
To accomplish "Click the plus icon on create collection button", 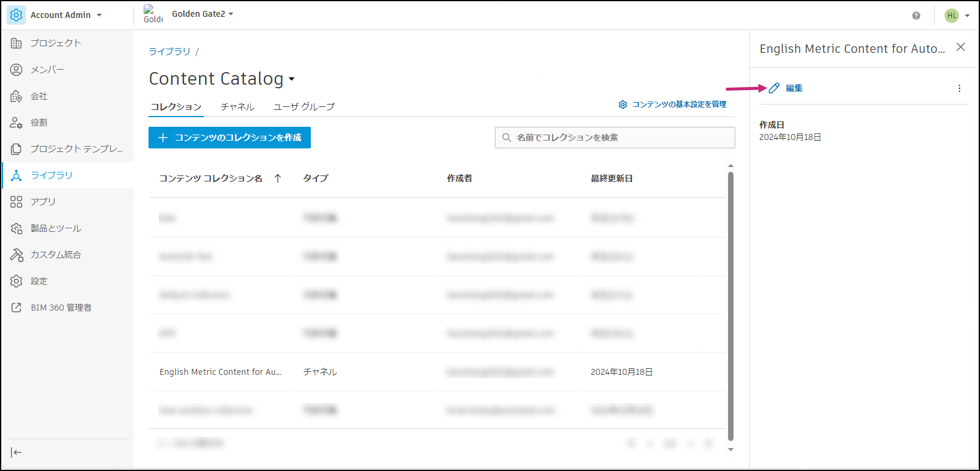I will coord(163,138).
